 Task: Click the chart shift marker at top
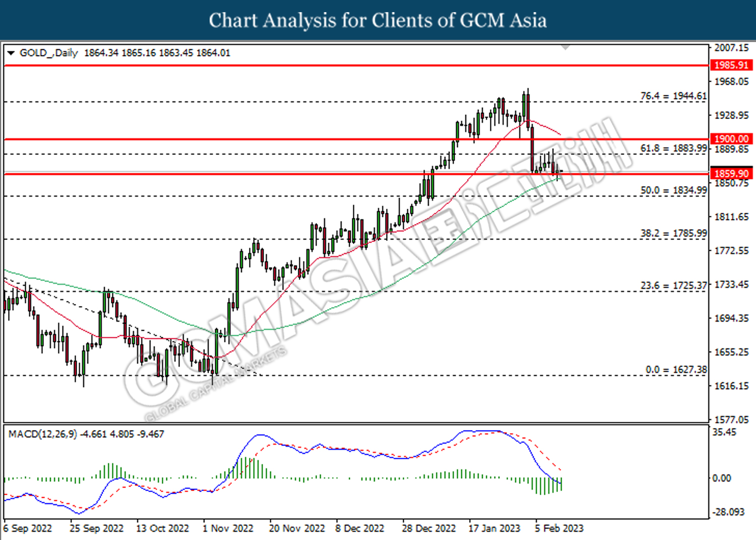(565, 47)
